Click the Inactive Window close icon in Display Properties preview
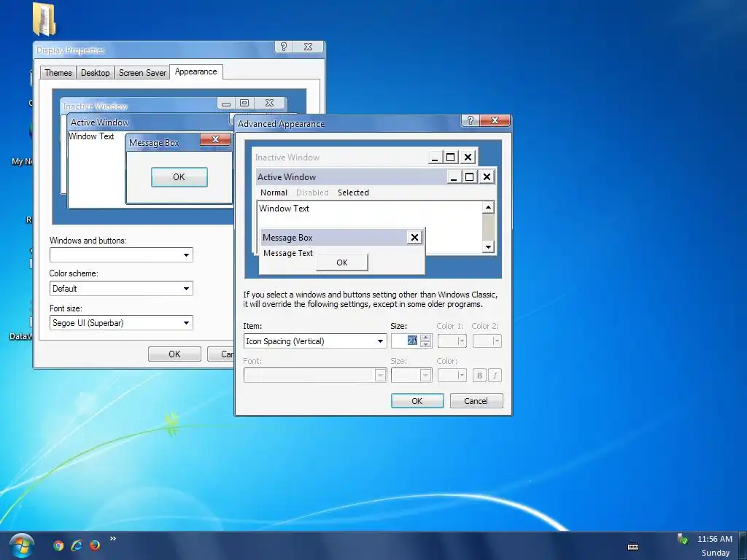Screen dimensions: 747x560 (x=269, y=103)
